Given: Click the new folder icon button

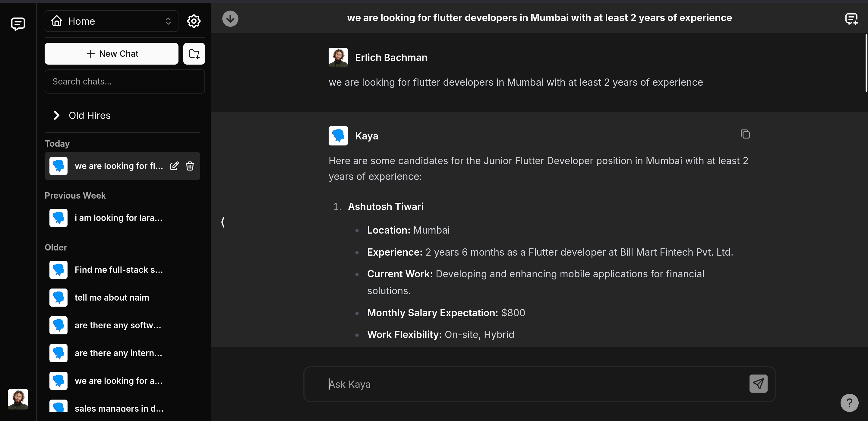Looking at the screenshot, I should (x=194, y=54).
